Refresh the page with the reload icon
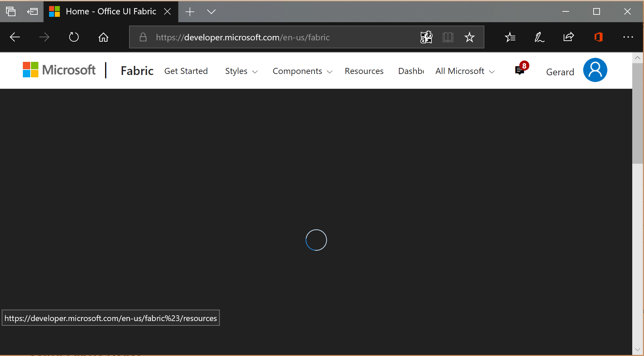 point(74,37)
